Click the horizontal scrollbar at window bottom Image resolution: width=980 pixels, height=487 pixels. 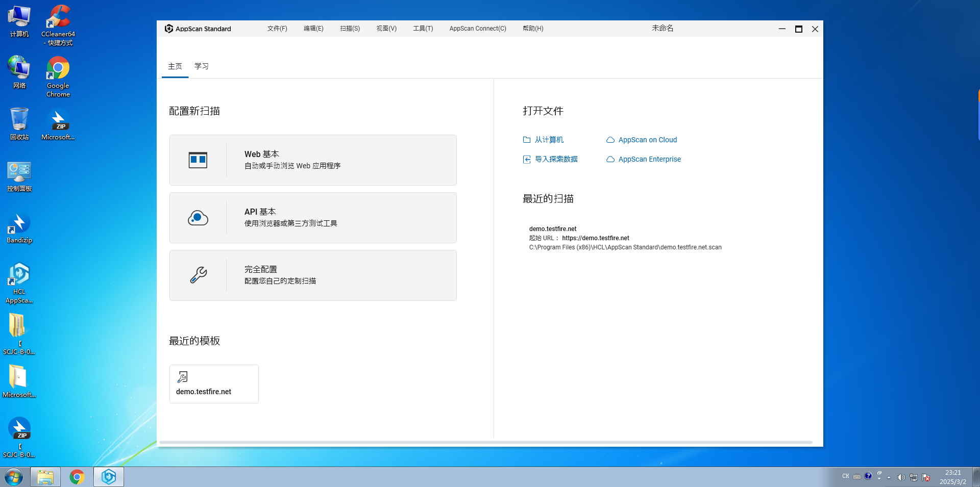486,443
